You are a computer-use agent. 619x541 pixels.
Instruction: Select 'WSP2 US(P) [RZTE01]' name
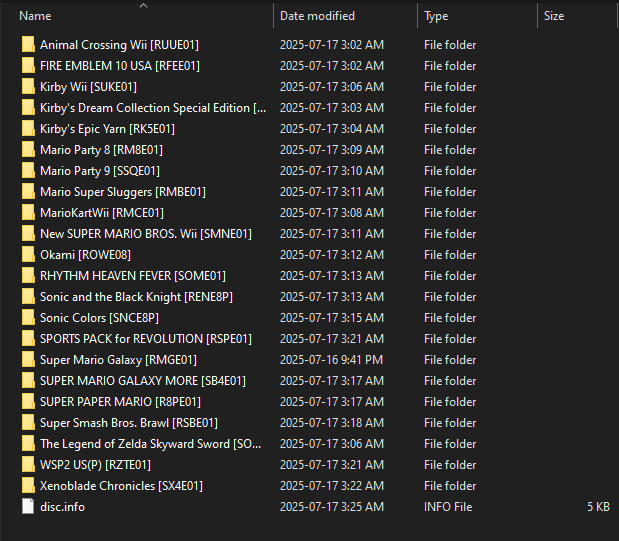(x=95, y=464)
